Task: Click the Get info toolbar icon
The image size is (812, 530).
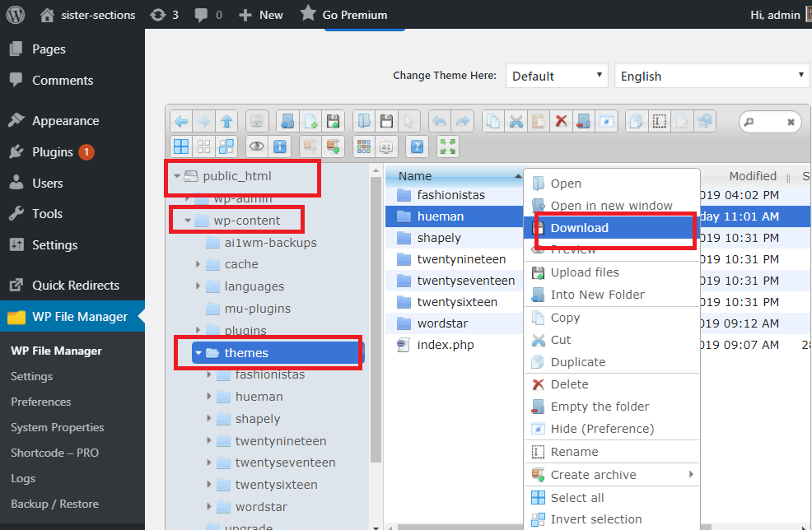Action: tap(280, 146)
